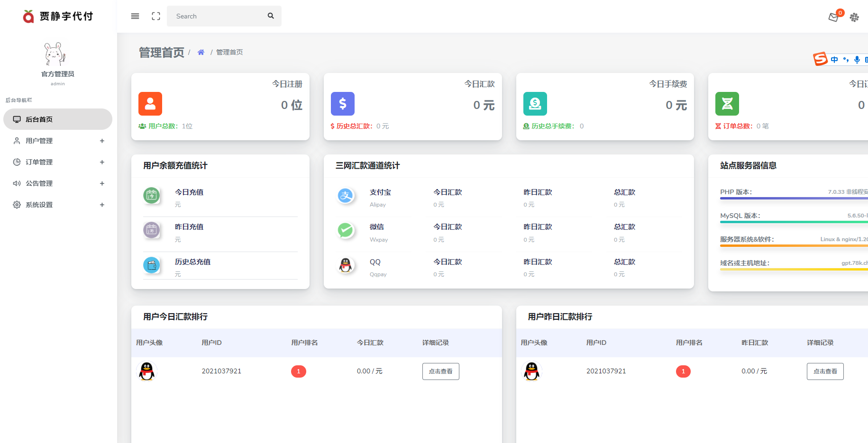Expand 系统设置 with plus icon
The height and width of the screenshot is (443, 868).
coord(102,205)
